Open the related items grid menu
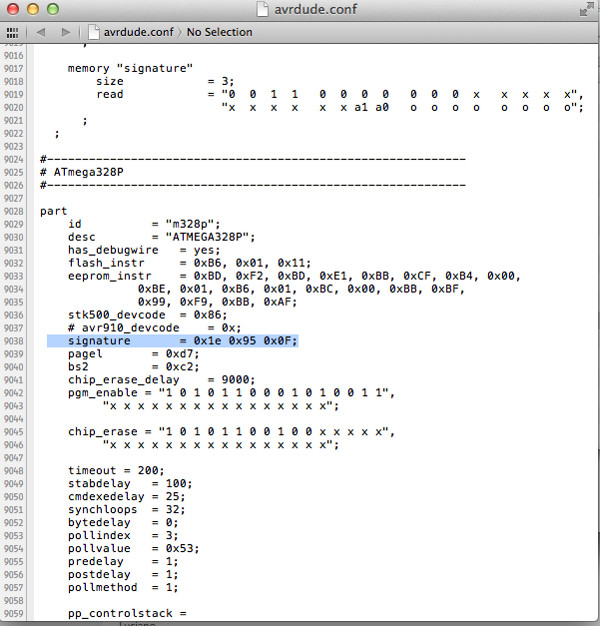 click(x=12, y=32)
